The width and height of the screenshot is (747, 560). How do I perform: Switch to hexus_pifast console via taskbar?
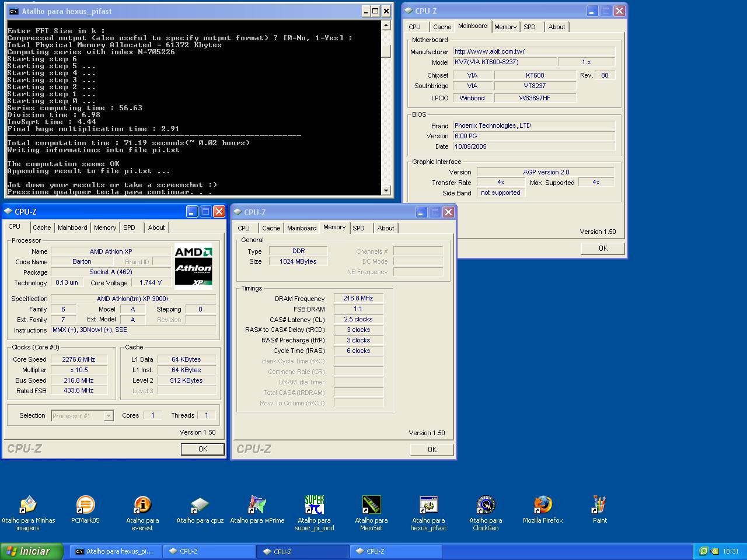115,551
